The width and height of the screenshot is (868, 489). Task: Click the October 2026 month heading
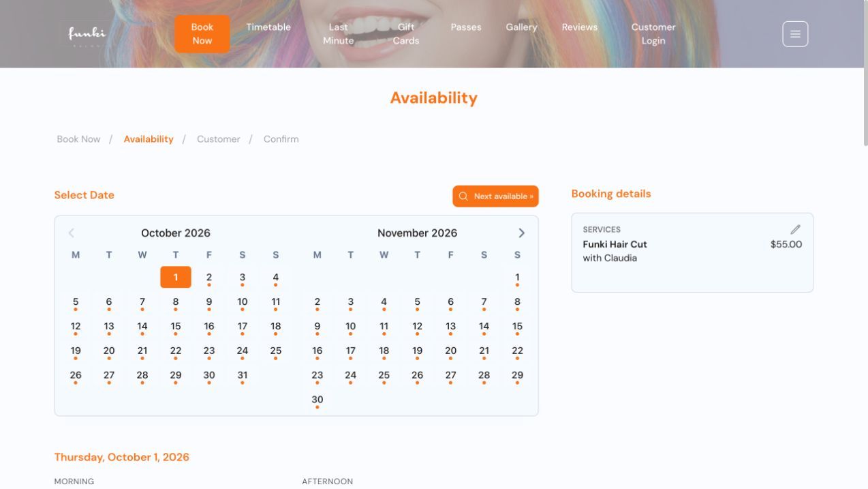tap(176, 233)
